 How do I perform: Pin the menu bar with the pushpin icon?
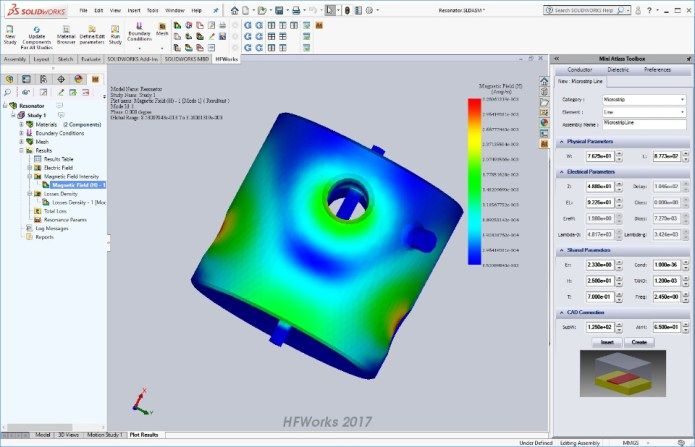pyautogui.click(x=216, y=10)
